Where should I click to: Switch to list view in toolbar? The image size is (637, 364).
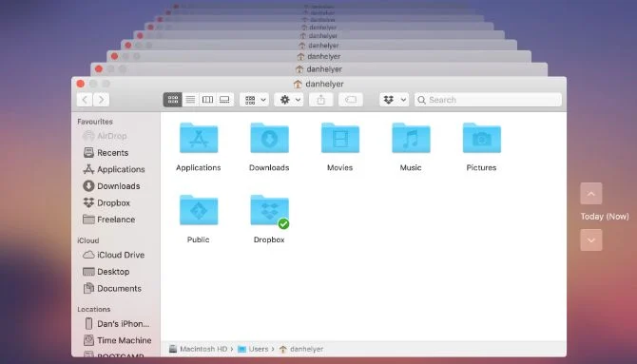(190, 100)
